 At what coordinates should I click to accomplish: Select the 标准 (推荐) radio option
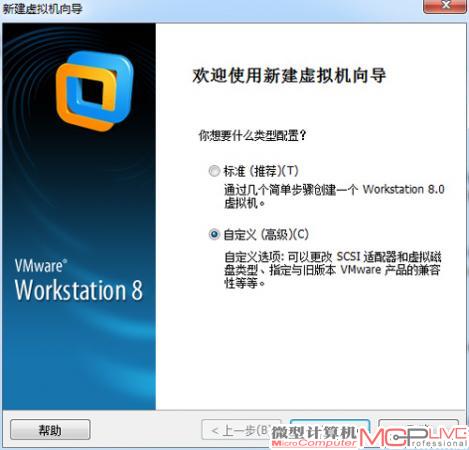214,171
